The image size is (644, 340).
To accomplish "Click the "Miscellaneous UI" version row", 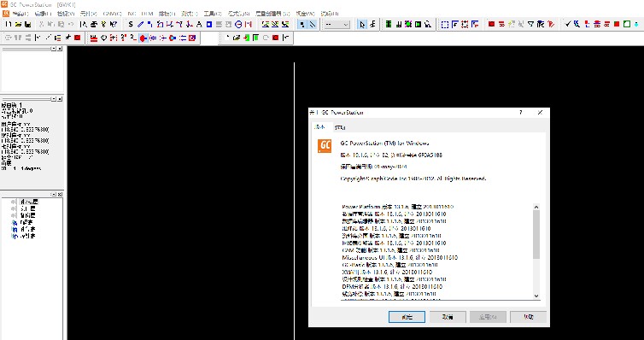I will point(400,257).
